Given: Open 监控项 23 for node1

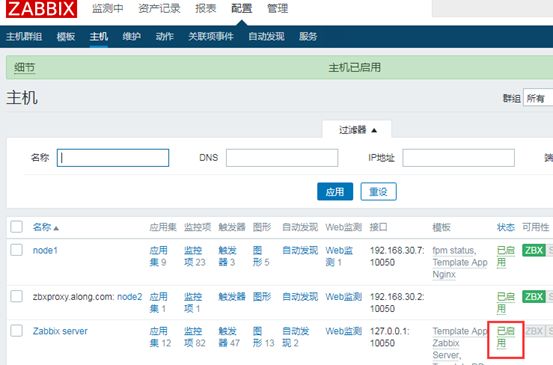Looking at the screenshot, I should point(194,256).
